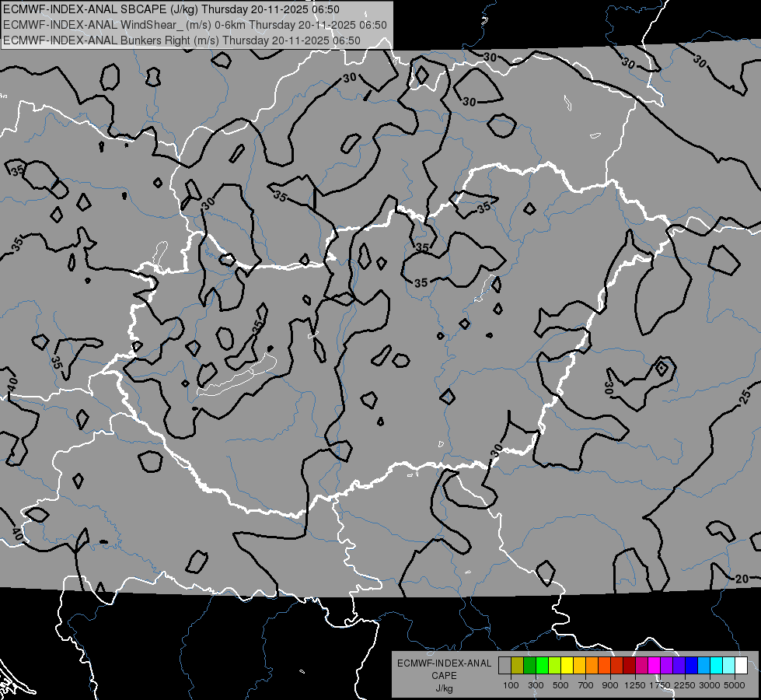Click the 700 legend tick label
This screenshot has height=700, width=761.
click(x=586, y=685)
